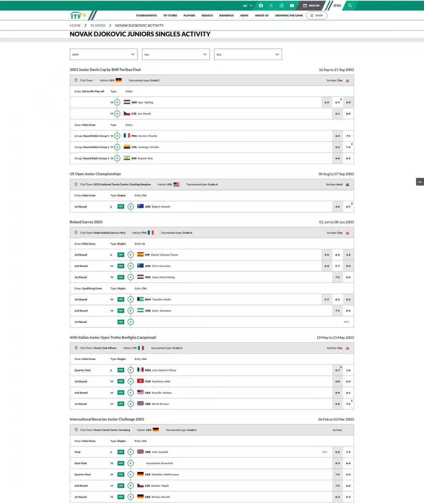Click H2H icon for Konstantin Kravchuk match

pos(121,463)
